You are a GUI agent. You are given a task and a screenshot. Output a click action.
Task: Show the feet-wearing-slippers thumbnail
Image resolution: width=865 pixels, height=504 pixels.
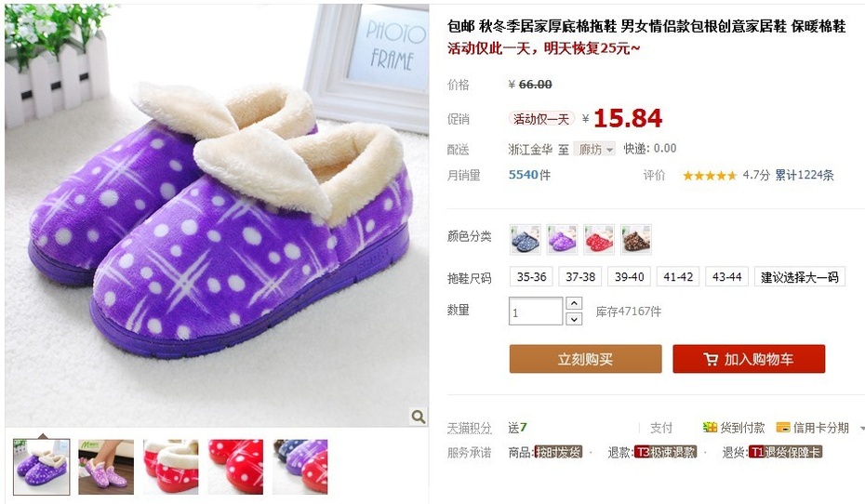click(x=106, y=467)
